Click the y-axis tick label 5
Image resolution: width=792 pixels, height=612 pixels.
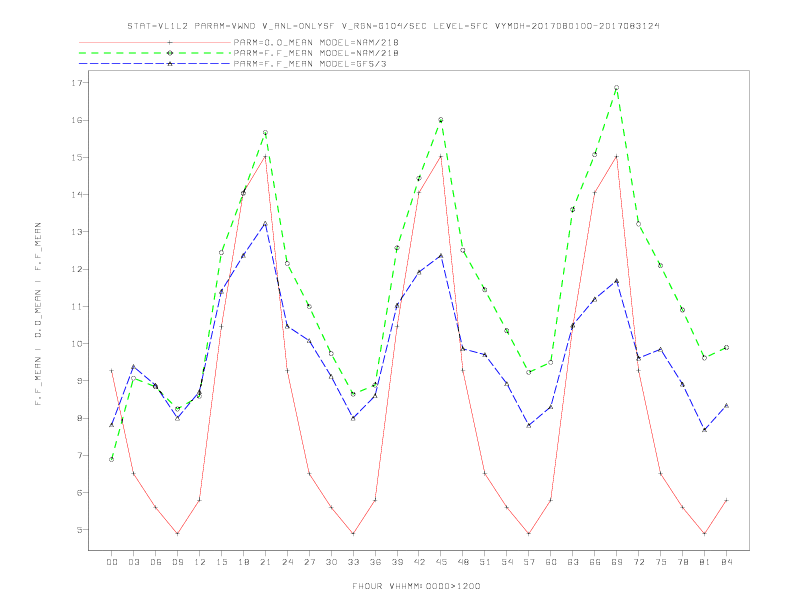click(79, 530)
